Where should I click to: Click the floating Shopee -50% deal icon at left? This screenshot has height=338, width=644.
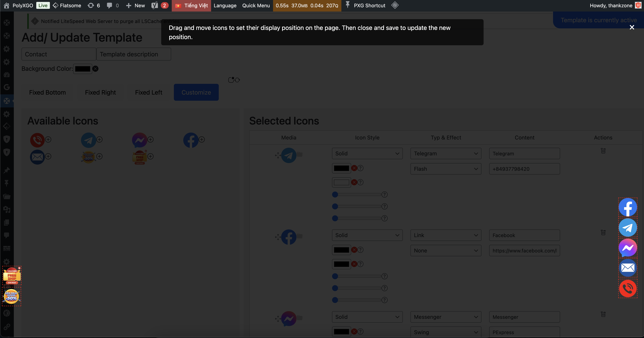coord(12,297)
